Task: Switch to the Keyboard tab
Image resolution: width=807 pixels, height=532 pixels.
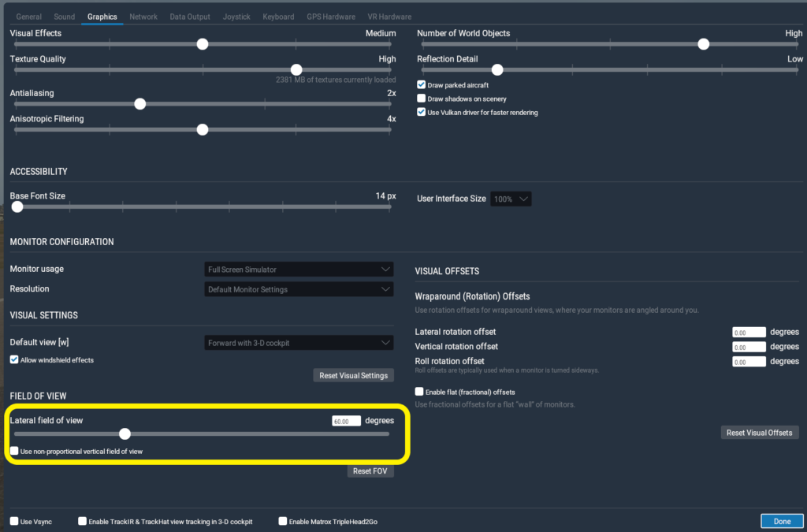Action: (278, 17)
